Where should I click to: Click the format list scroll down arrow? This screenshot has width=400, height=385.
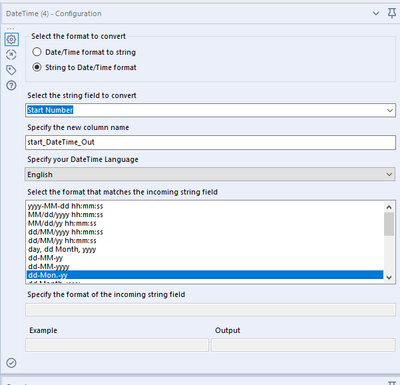(389, 277)
